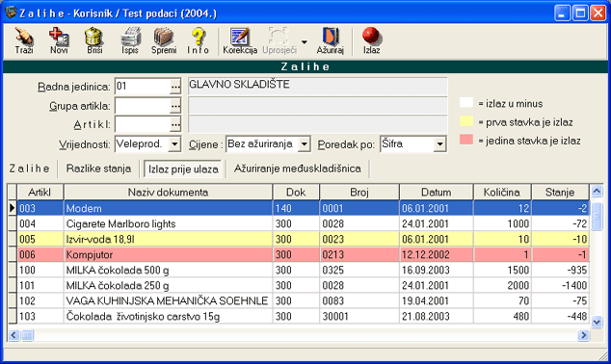Open Info question mark icon
This screenshot has width=611, height=364.
click(x=198, y=40)
